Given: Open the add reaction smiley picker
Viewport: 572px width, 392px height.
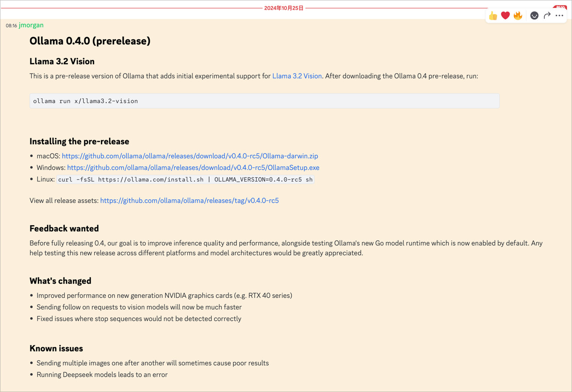Looking at the screenshot, I should 534,16.
